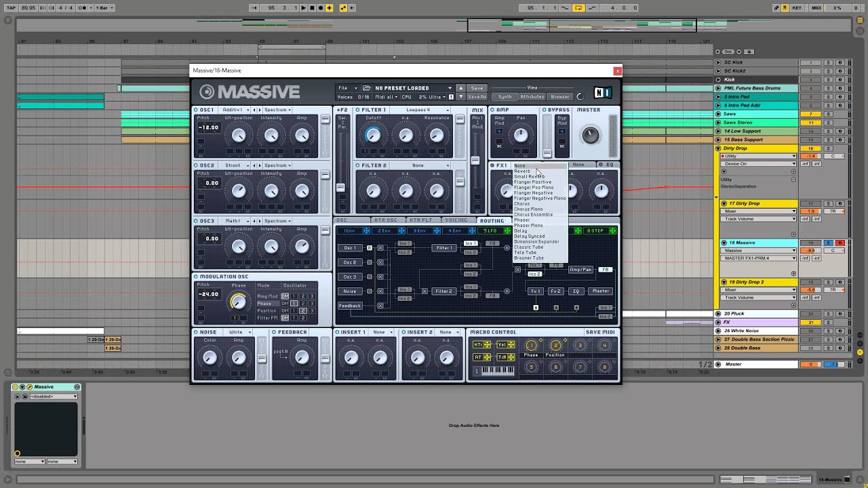Toggle Modulation OSC on/off indicator
This screenshot has height=488, width=868.
click(x=196, y=277)
